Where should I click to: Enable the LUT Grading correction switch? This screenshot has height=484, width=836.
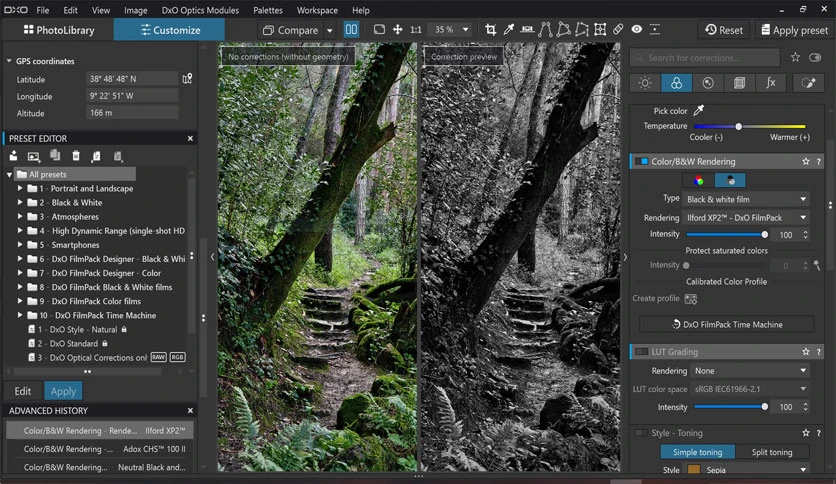point(642,352)
